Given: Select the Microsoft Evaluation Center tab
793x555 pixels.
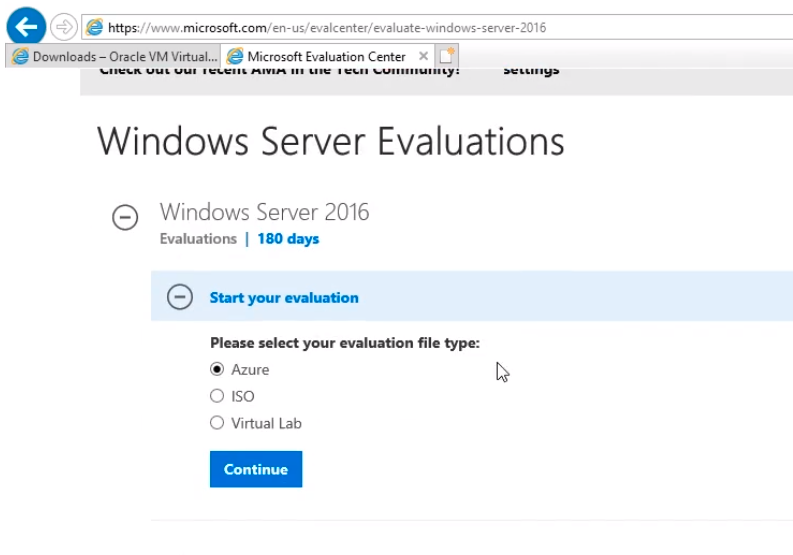Looking at the screenshot, I should coord(327,56).
